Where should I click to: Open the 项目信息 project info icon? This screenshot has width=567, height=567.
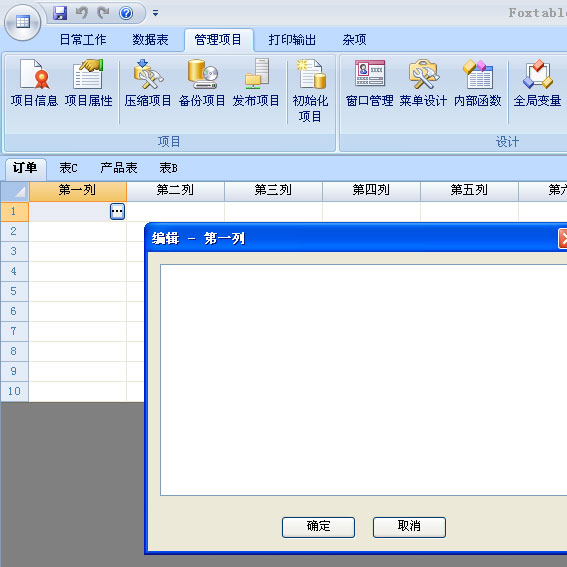pos(34,83)
